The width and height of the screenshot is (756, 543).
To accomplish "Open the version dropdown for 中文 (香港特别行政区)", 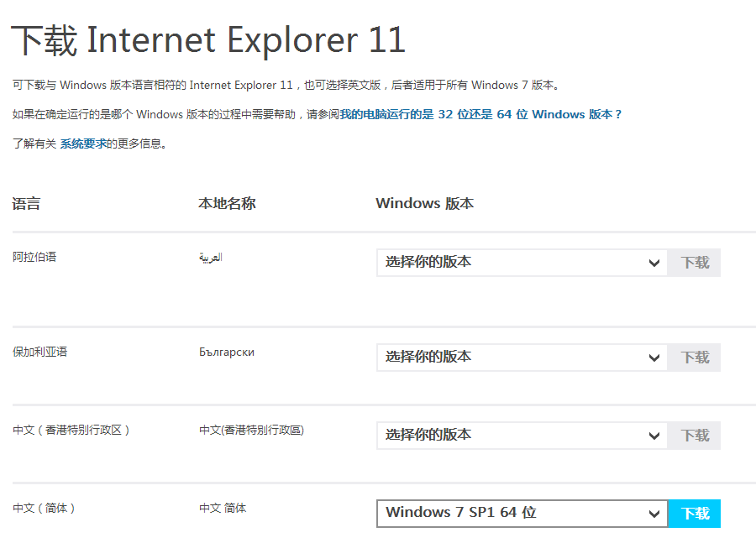I will coord(522,436).
